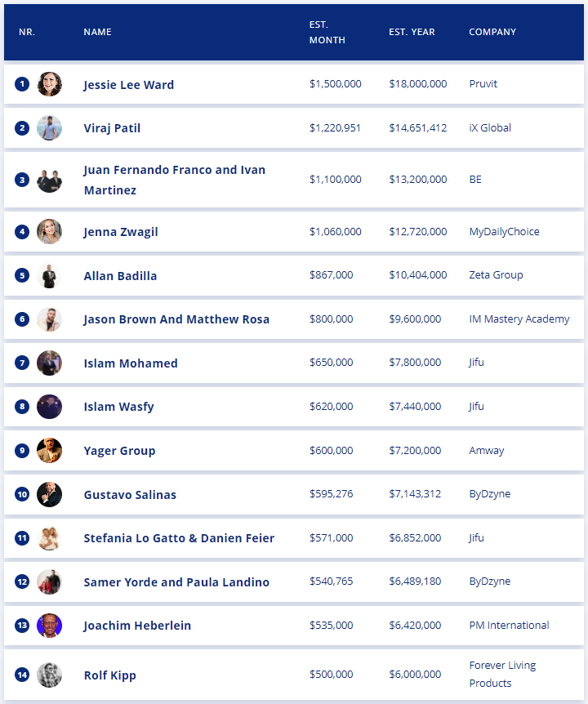Viewport: 588px width, 704px height.
Task: Click the Stefania Lo Gatto avatar photo
Action: (49, 538)
